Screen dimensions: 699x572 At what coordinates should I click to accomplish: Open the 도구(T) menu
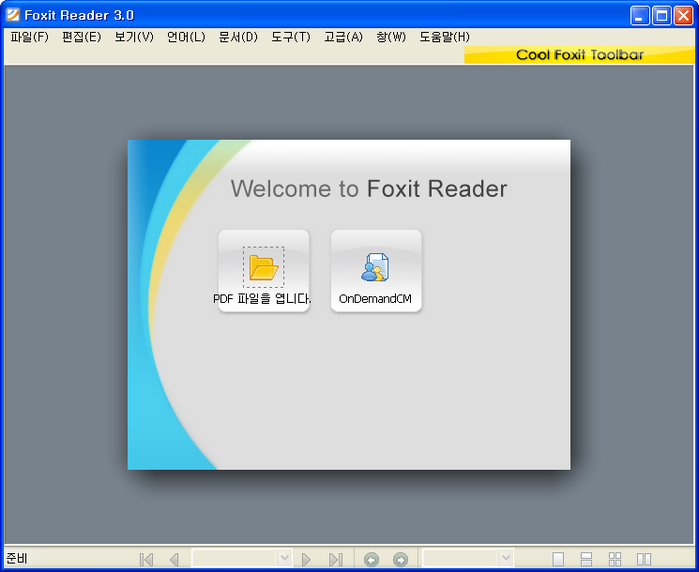(x=291, y=37)
